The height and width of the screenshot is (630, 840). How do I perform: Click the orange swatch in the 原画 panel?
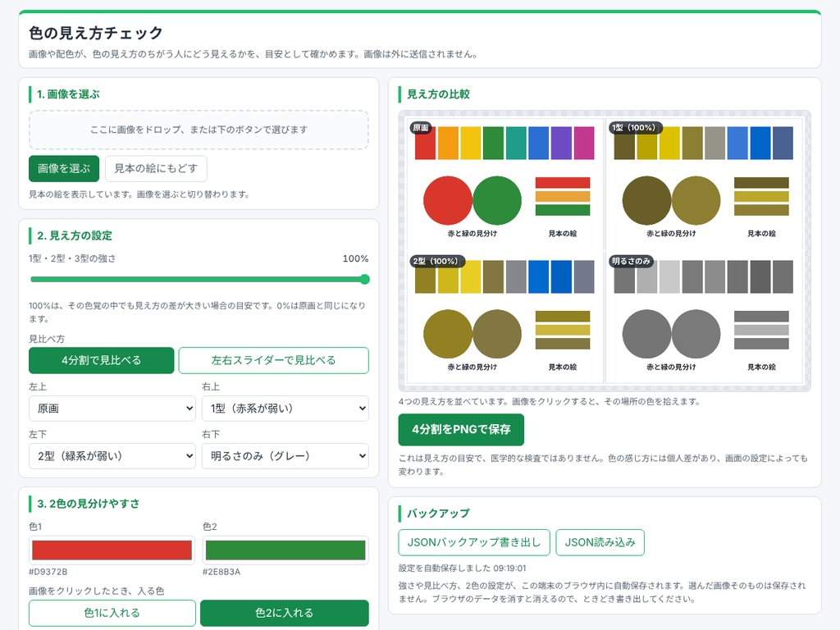448,143
